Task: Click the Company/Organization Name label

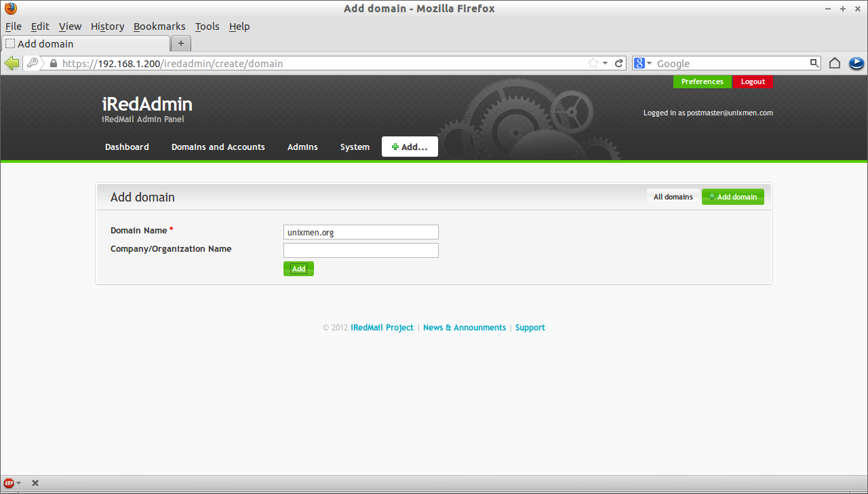Action: pyautogui.click(x=171, y=249)
